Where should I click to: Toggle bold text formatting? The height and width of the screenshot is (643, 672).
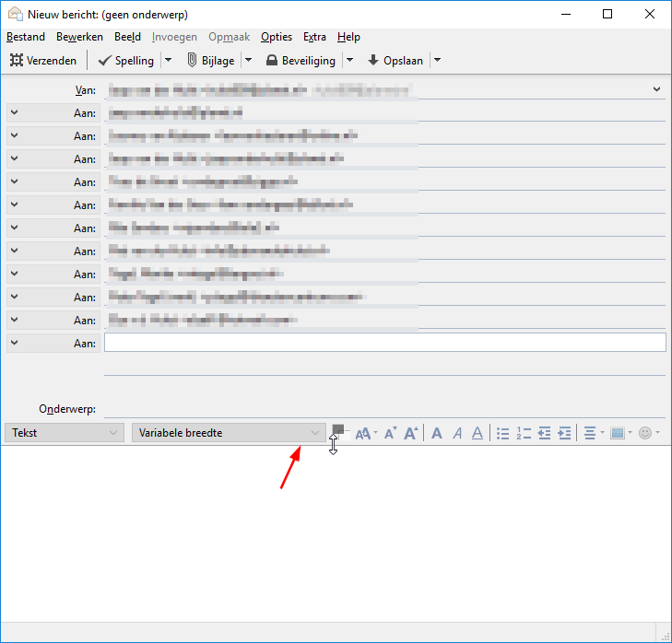[x=437, y=433]
